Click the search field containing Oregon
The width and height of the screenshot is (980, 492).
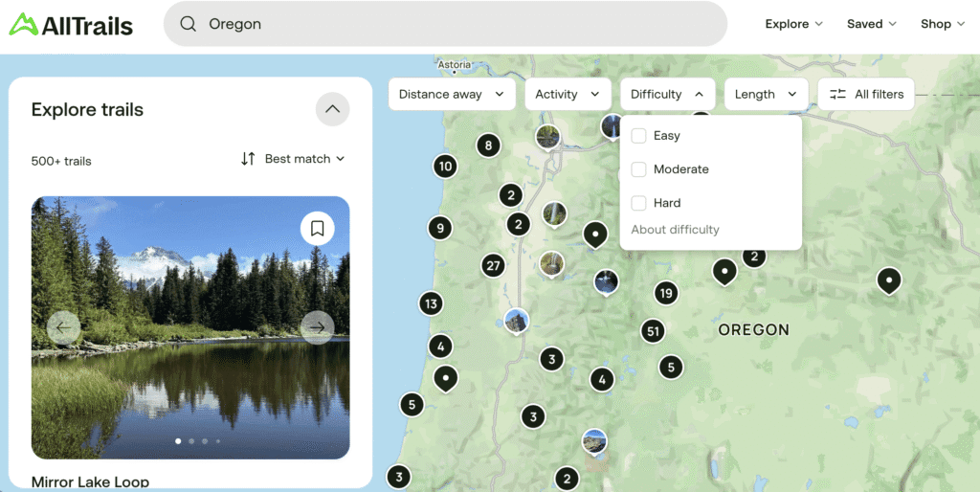point(445,24)
